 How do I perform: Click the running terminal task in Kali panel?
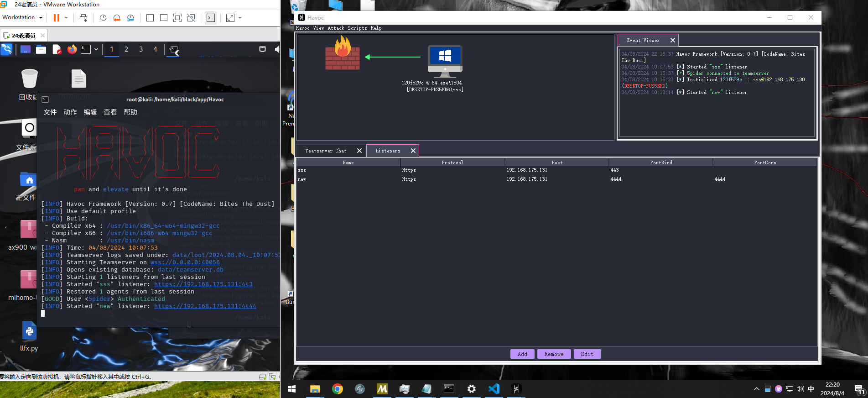[174, 50]
